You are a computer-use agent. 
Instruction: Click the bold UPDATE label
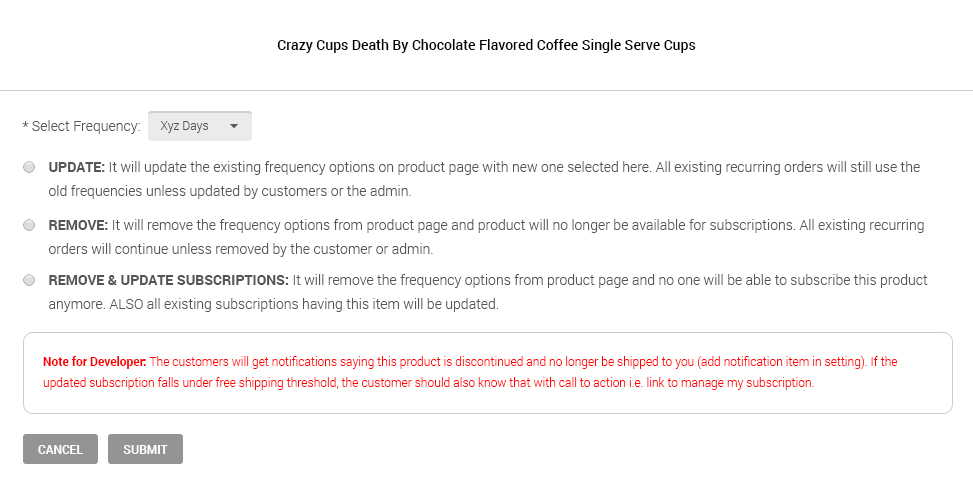point(76,167)
